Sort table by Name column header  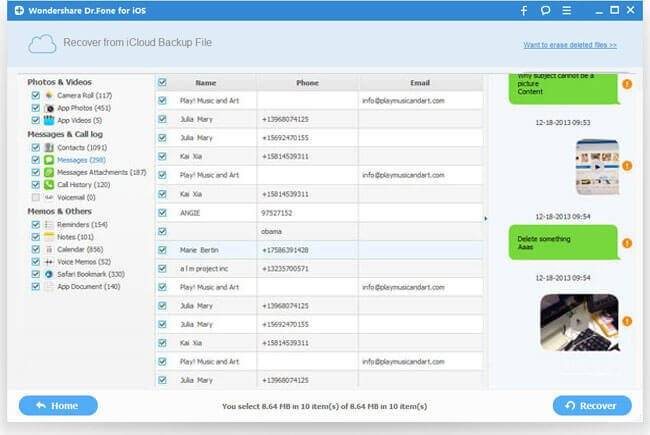206,83
